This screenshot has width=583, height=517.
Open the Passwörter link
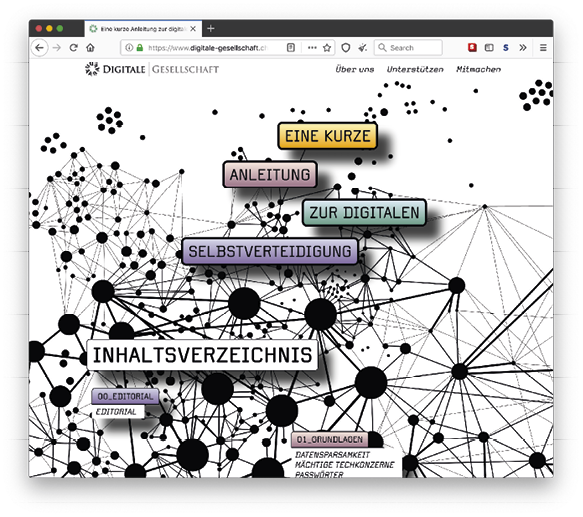319,474
